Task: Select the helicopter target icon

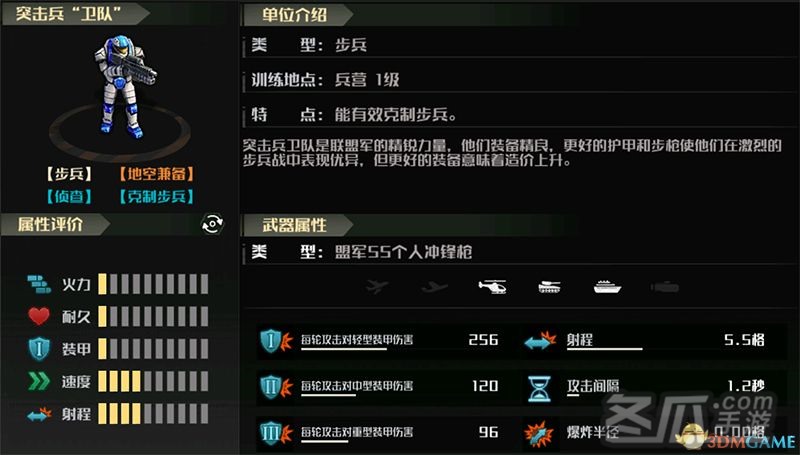Action: pyautogui.click(x=492, y=287)
